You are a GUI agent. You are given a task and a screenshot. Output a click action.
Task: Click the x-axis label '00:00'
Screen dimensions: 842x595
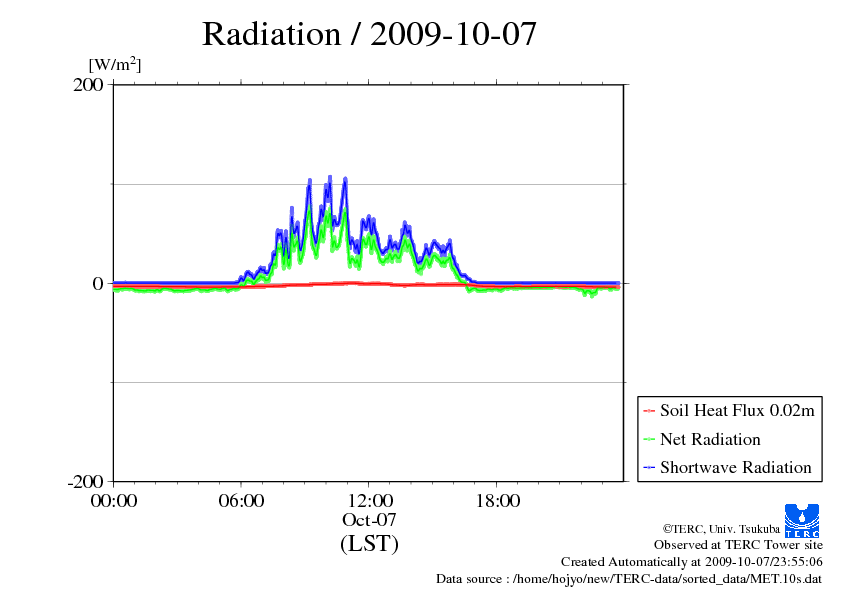tap(114, 501)
